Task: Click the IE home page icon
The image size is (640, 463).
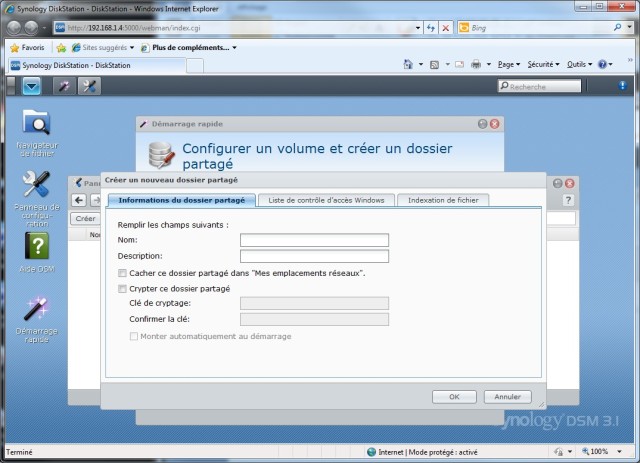Action: (x=408, y=65)
